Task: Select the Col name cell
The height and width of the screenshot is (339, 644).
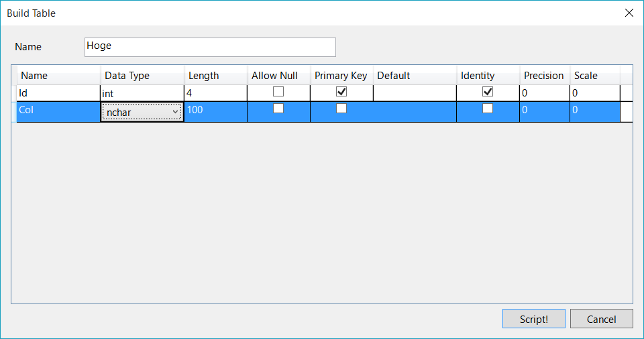Action: point(58,112)
